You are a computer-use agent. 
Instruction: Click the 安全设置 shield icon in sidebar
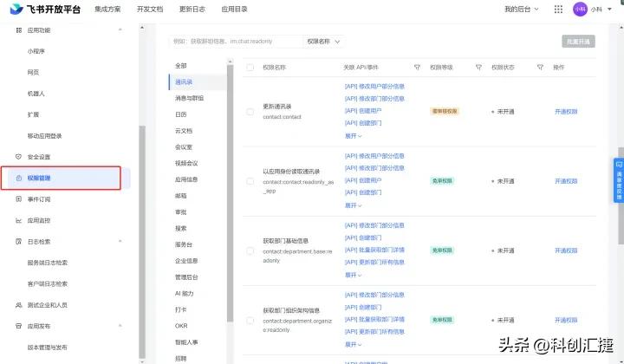[19, 157]
